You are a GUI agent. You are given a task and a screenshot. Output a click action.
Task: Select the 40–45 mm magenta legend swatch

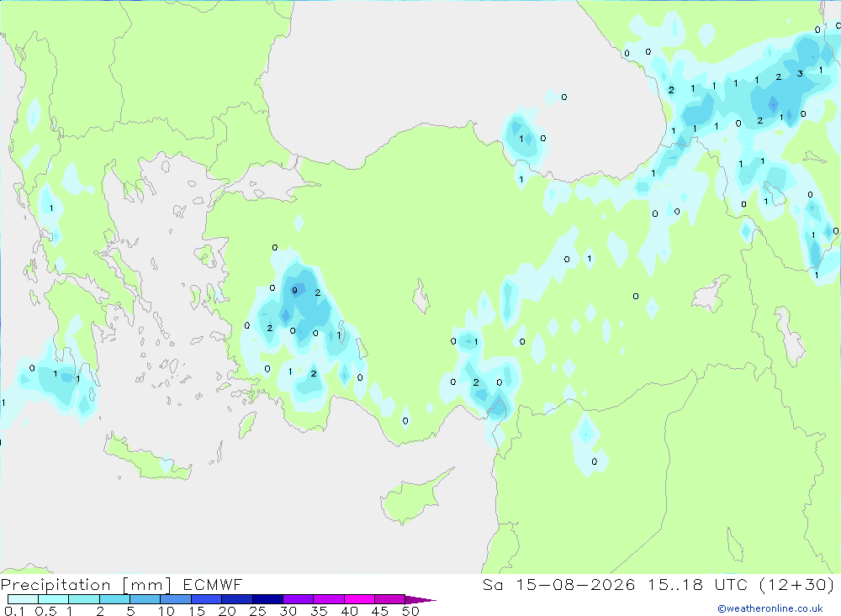[x=359, y=599]
